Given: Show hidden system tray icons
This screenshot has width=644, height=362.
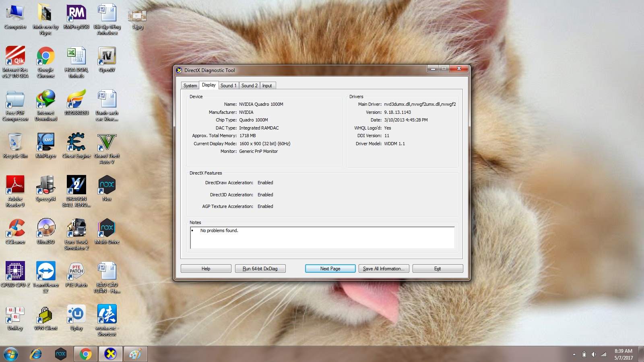Looking at the screenshot, I should pyautogui.click(x=574, y=354).
